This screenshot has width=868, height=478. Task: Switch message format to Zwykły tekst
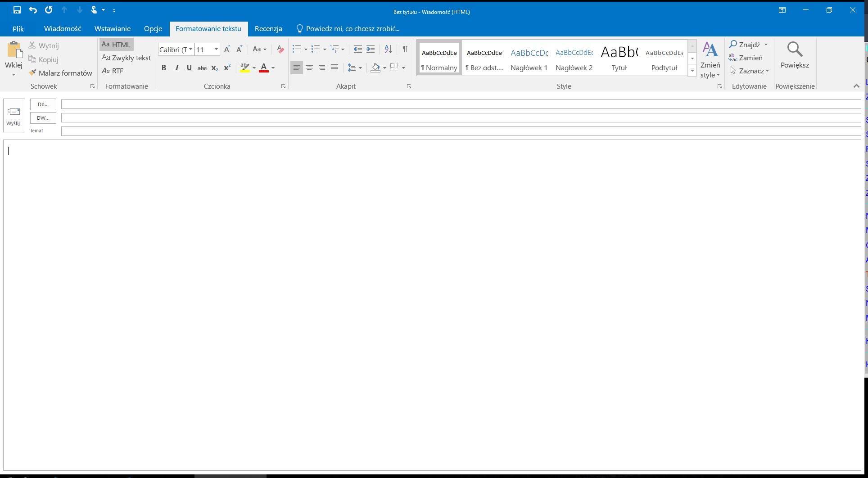coord(126,58)
